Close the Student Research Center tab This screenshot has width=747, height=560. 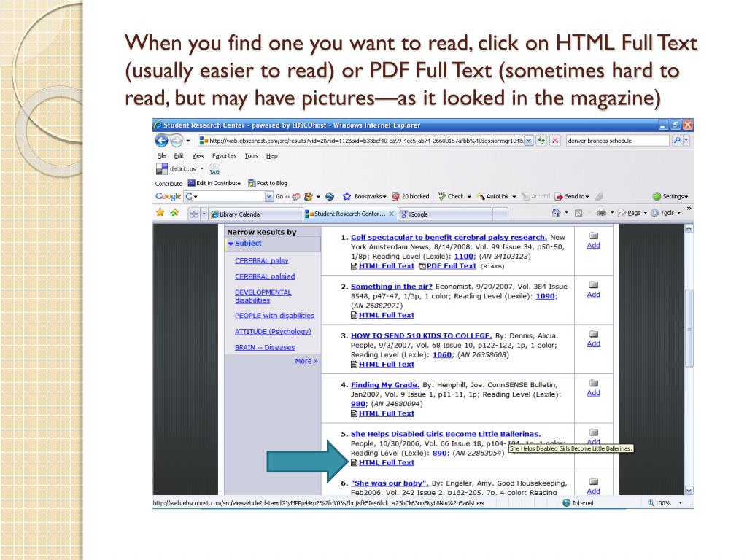coord(391,214)
